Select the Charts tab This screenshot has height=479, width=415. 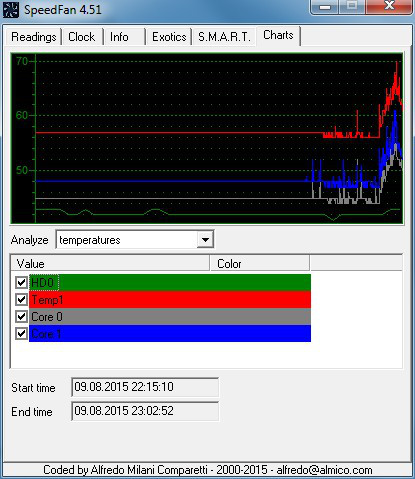coord(278,35)
